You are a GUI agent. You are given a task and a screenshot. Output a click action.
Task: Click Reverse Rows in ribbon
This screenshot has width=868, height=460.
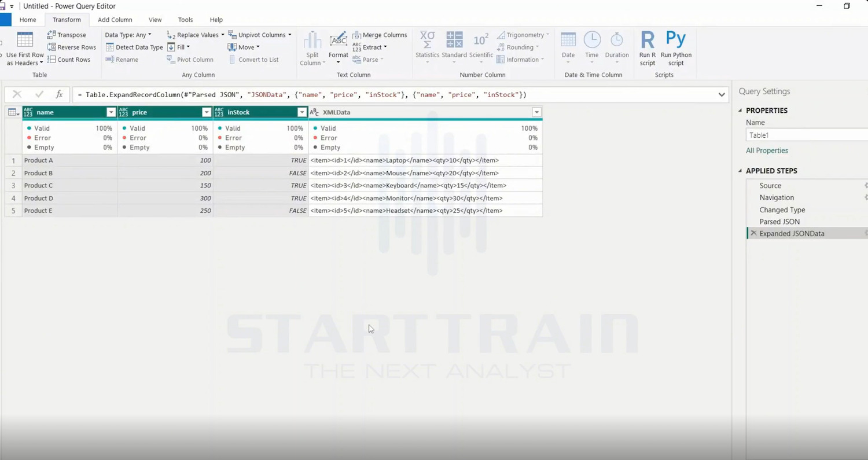pyautogui.click(x=72, y=47)
